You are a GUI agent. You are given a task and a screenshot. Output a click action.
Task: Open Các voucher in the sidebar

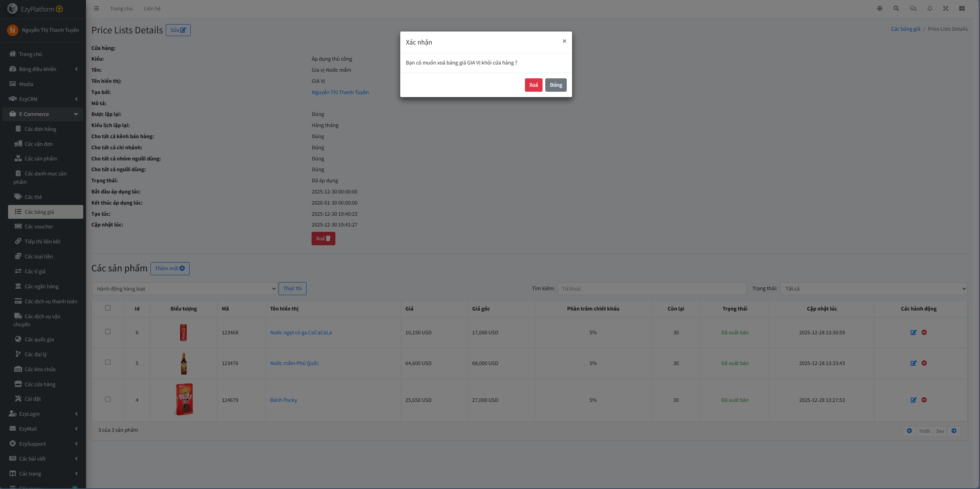(39, 226)
